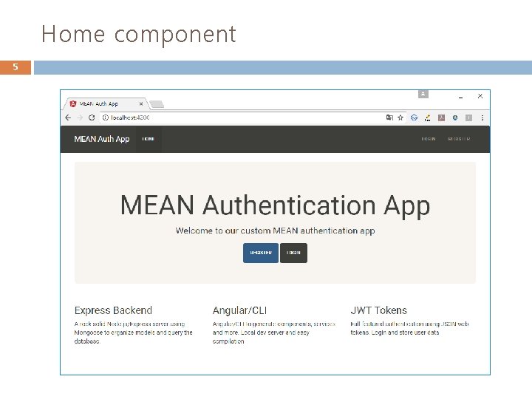Minimize the browser window
Screen dimensions: 532x399
(460, 96)
